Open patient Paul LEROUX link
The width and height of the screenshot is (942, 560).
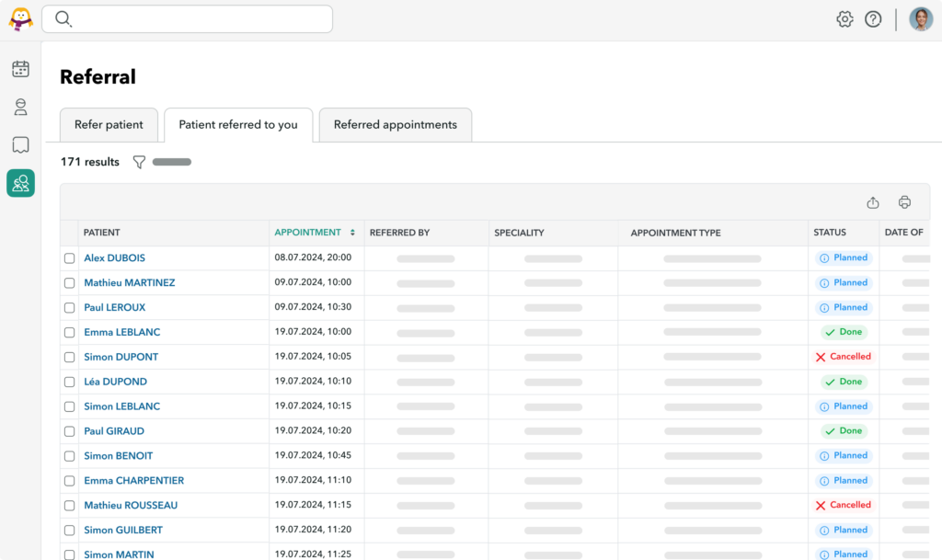[x=114, y=307]
